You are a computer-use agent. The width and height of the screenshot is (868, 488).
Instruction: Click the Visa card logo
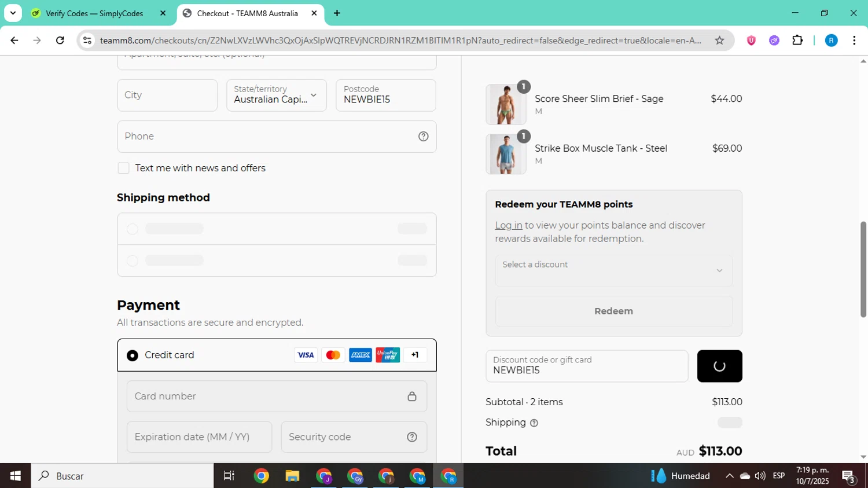(306, 355)
